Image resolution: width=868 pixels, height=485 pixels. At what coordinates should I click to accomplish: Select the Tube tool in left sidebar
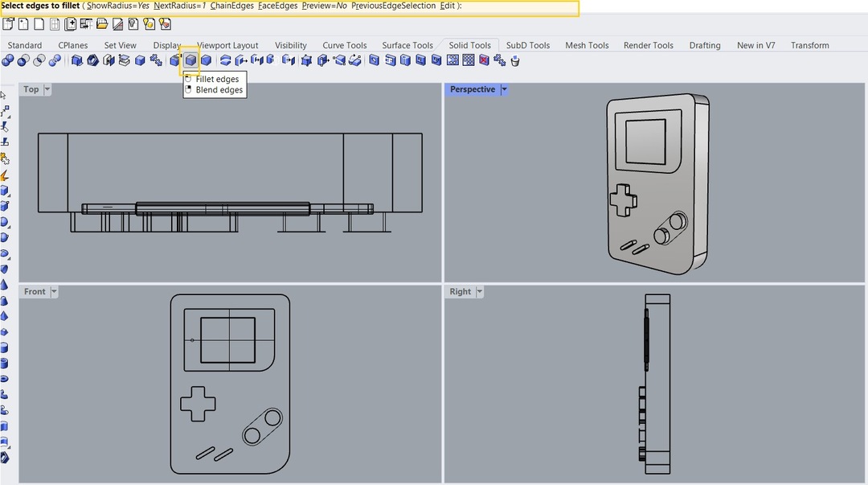(5, 364)
